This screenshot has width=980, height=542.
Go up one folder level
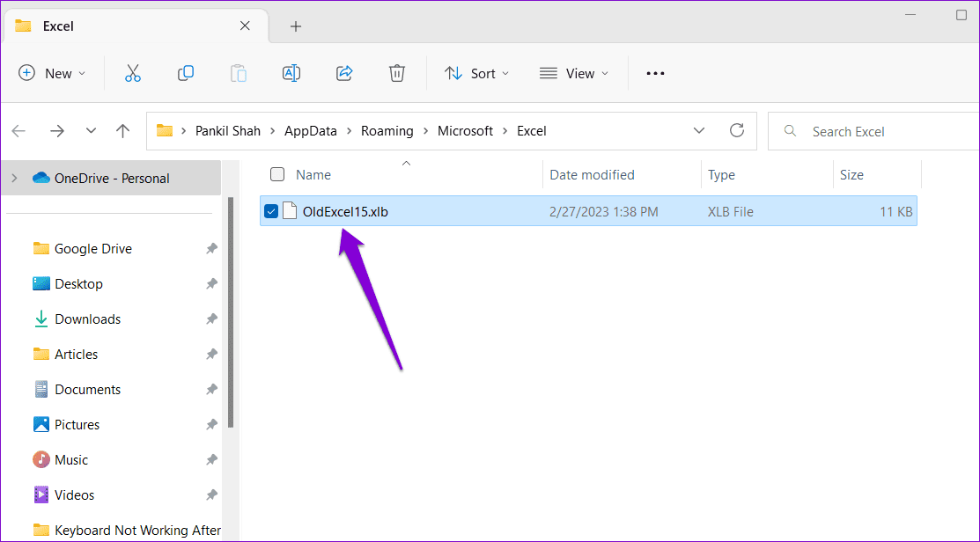[122, 131]
